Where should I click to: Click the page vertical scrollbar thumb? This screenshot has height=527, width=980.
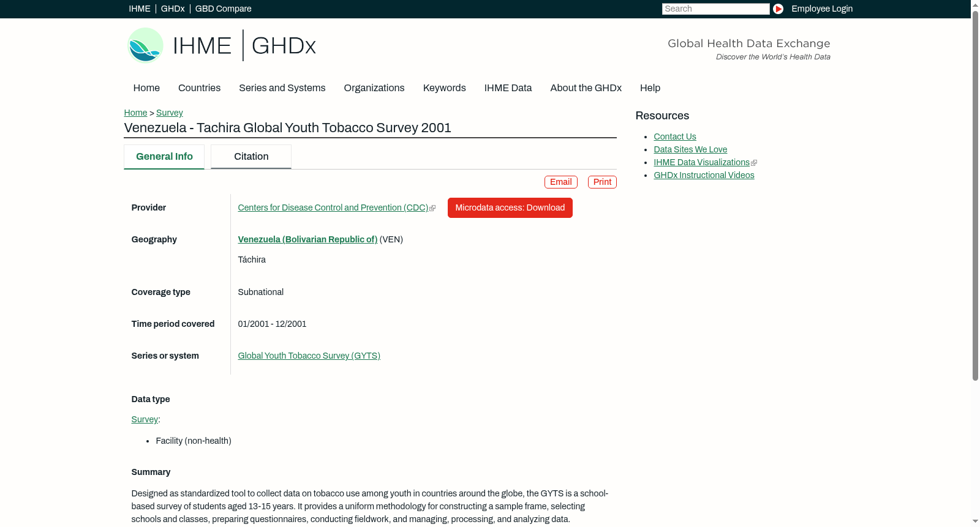tap(975, 195)
